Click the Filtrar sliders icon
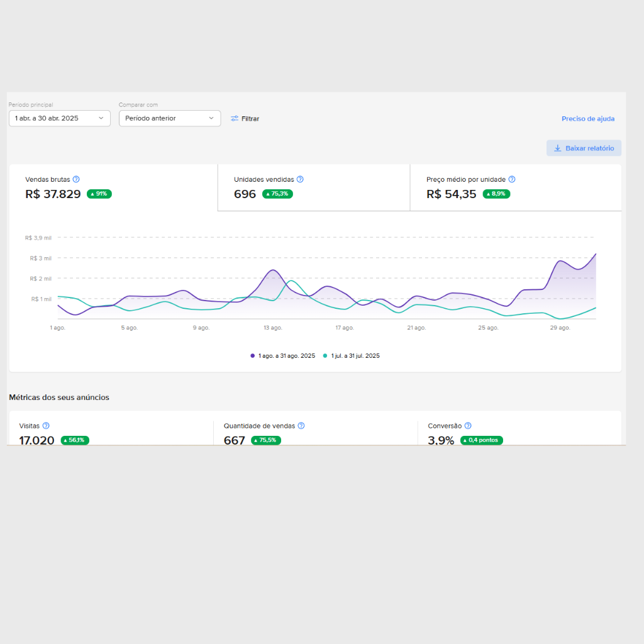The width and height of the screenshot is (644, 644). pos(235,119)
